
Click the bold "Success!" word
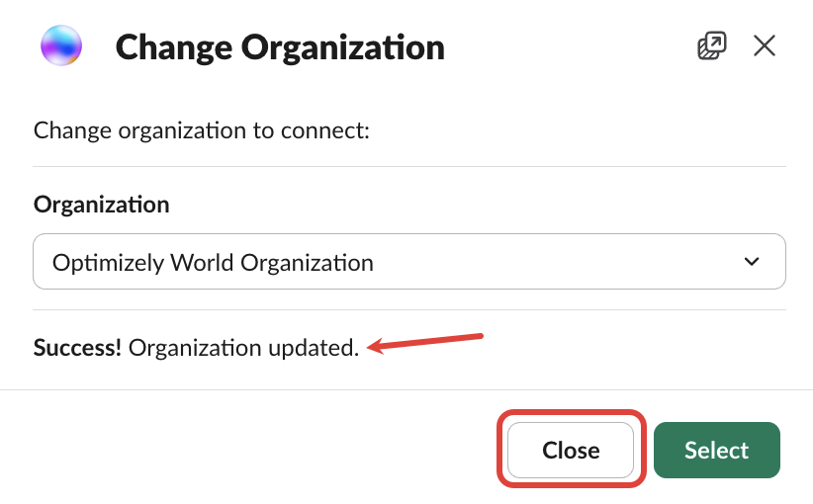click(77, 347)
